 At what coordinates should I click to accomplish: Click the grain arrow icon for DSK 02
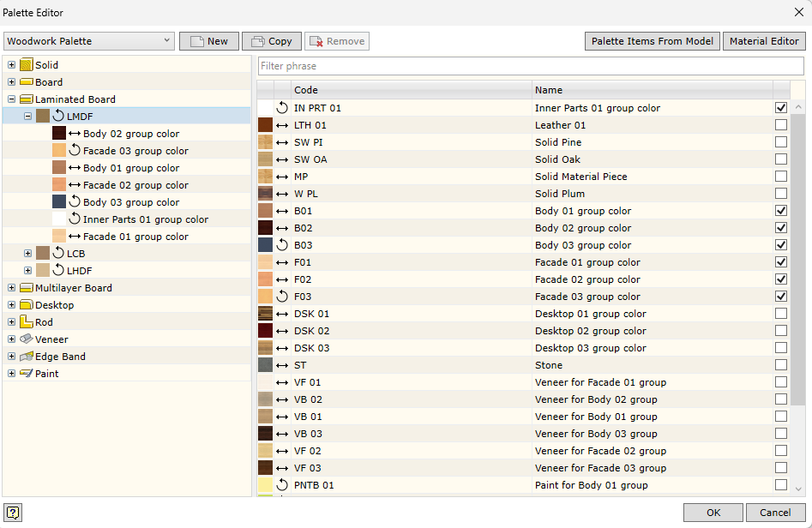tap(282, 331)
